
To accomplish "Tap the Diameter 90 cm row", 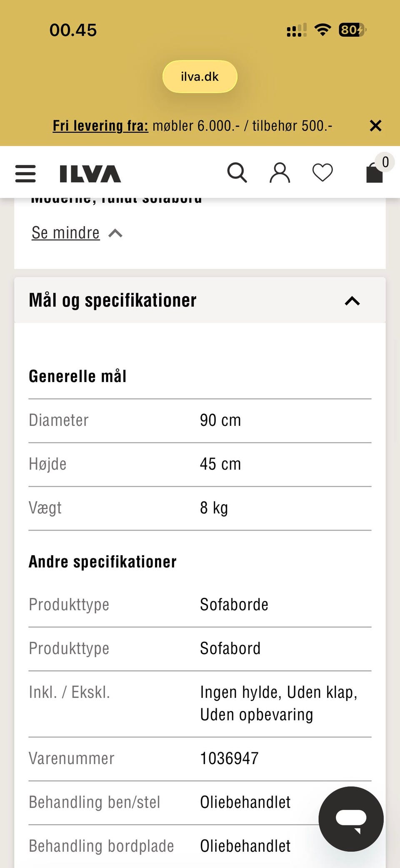I will click(x=200, y=420).
